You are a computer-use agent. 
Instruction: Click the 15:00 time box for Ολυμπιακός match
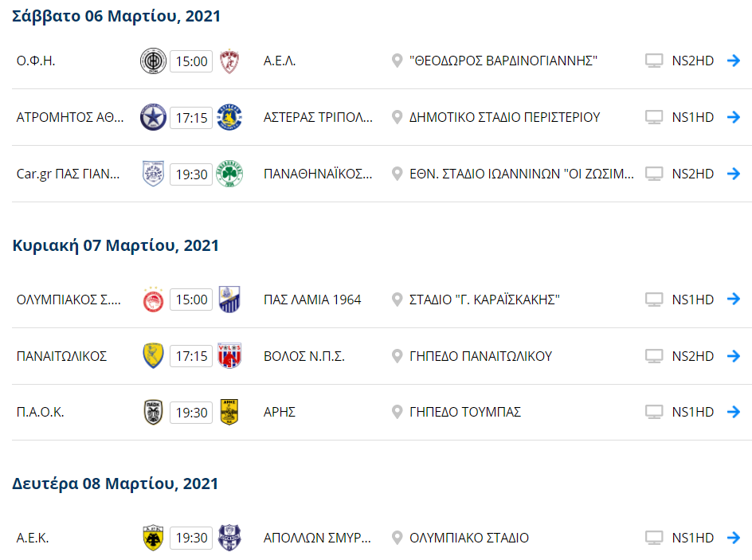coord(191,300)
